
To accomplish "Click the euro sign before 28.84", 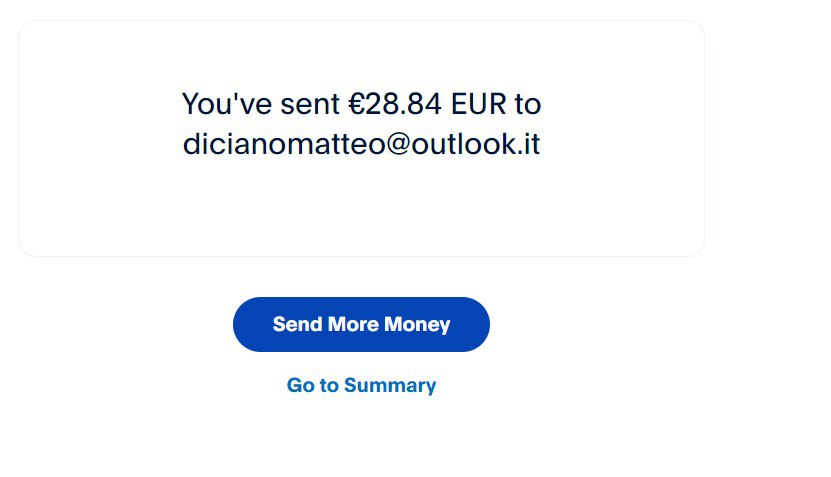I will tap(356, 104).
